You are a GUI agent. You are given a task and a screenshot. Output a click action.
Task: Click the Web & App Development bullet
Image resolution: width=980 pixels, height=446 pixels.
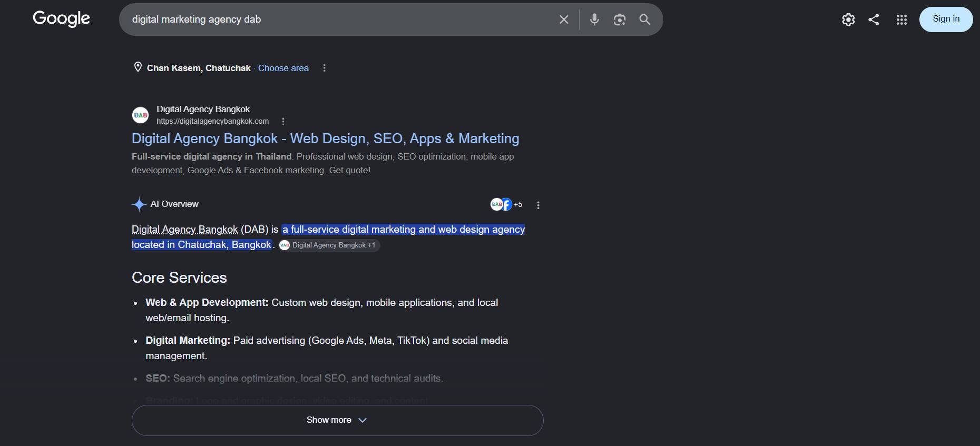coord(322,310)
